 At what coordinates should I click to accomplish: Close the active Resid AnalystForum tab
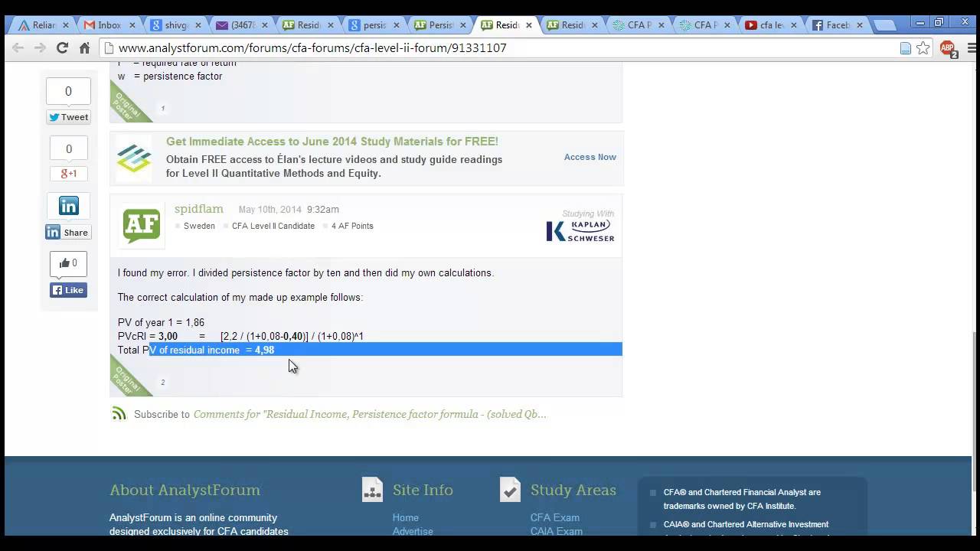(528, 25)
